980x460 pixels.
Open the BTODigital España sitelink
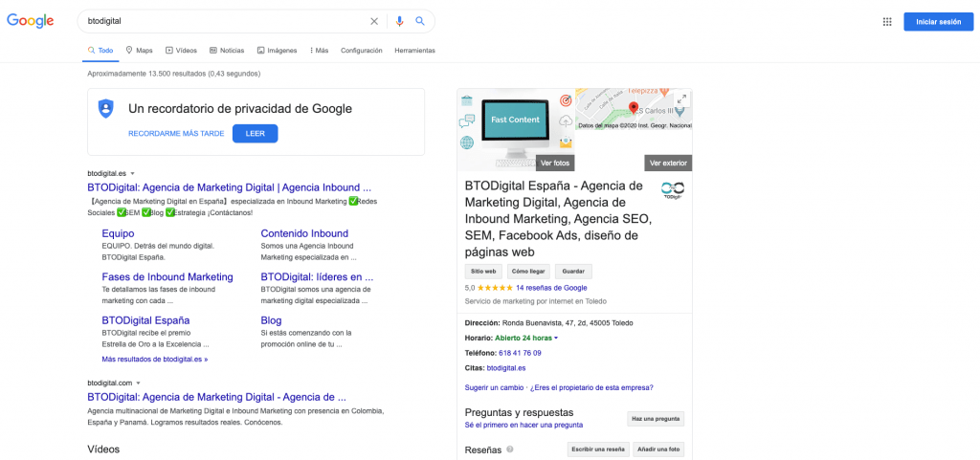pyautogui.click(x=145, y=320)
